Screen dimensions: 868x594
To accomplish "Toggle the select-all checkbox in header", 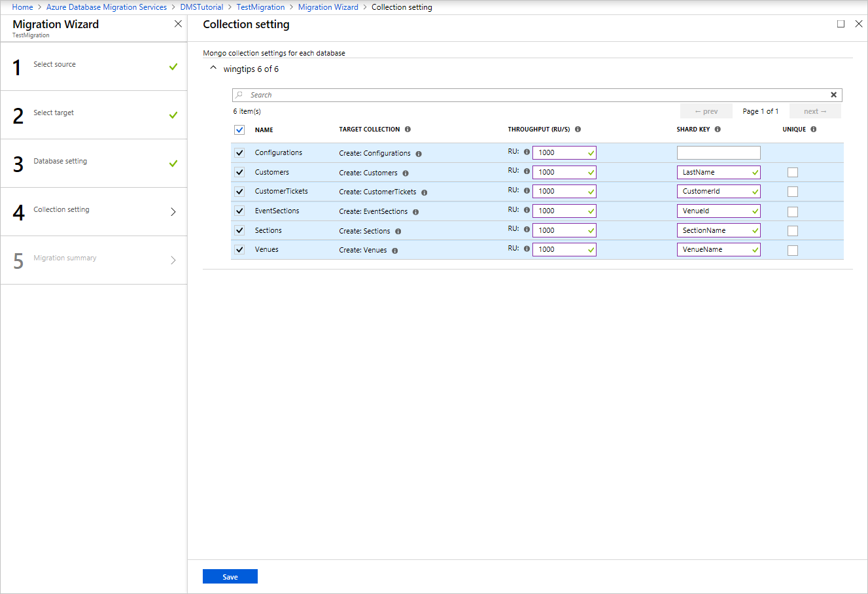I will (x=239, y=130).
